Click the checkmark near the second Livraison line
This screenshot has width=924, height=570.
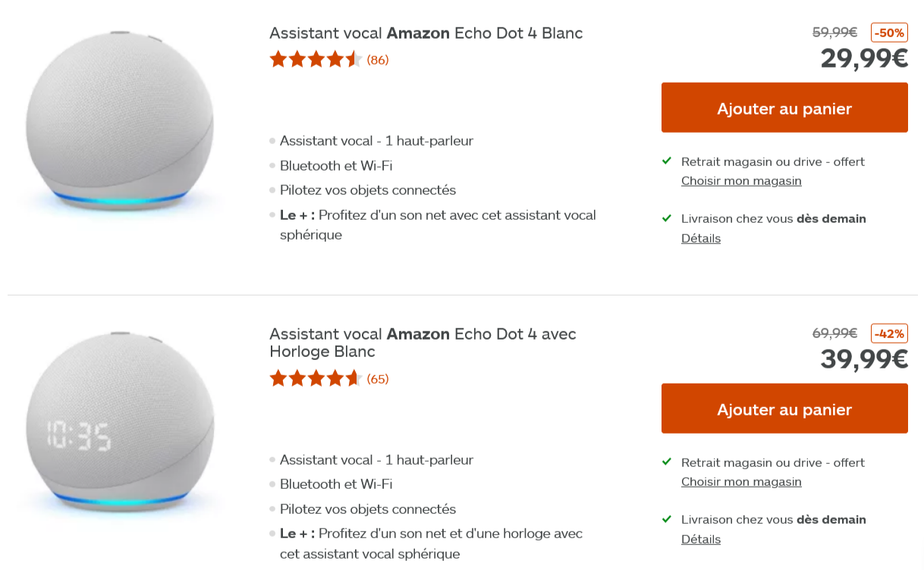666,518
